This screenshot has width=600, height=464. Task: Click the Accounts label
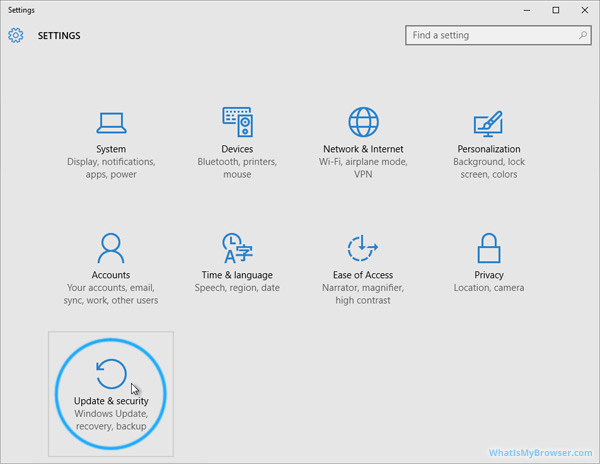pos(111,275)
